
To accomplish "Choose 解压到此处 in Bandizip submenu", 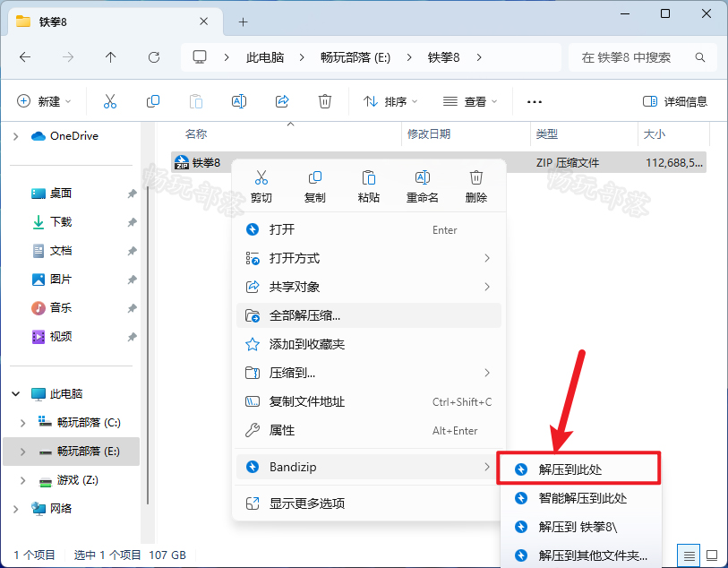I will [579, 469].
